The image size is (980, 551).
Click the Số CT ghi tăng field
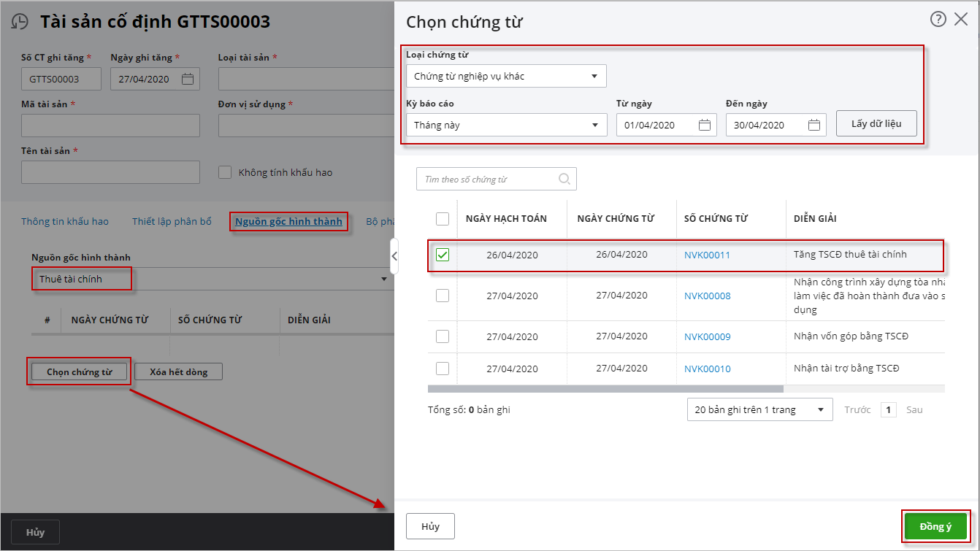click(x=61, y=79)
